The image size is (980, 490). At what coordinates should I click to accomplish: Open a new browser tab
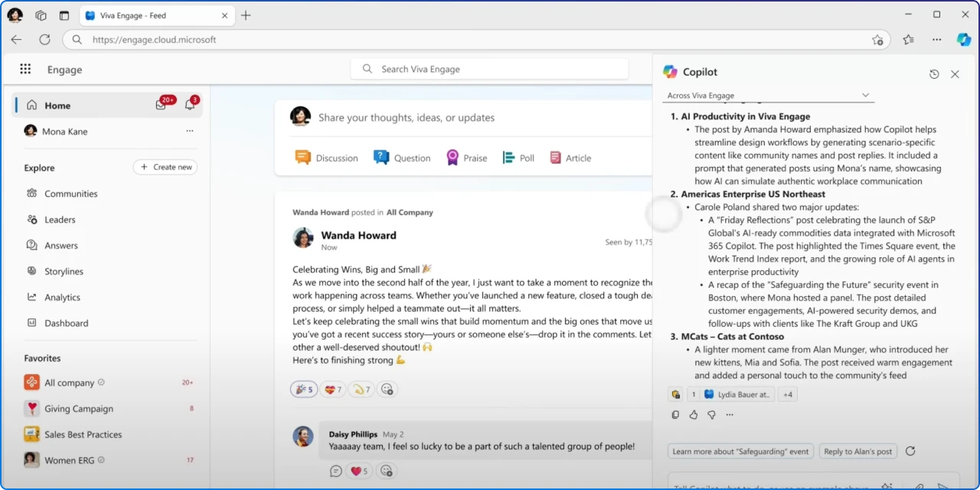246,15
